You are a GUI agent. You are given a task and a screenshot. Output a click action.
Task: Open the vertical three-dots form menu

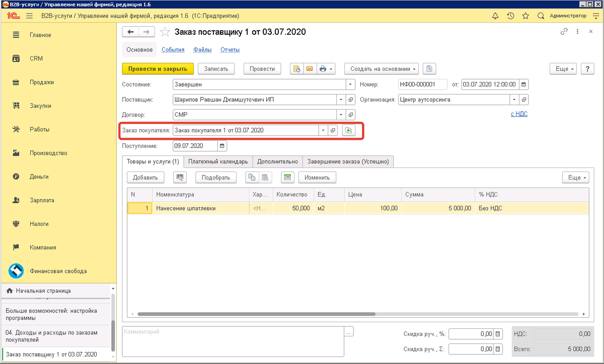click(x=577, y=32)
